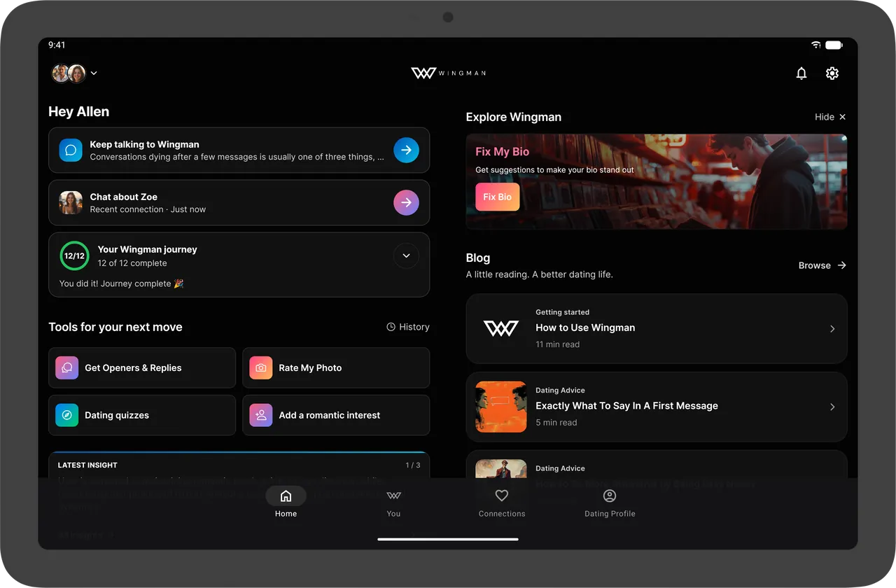
Task: Switch to the Home tab
Action: [x=286, y=503]
